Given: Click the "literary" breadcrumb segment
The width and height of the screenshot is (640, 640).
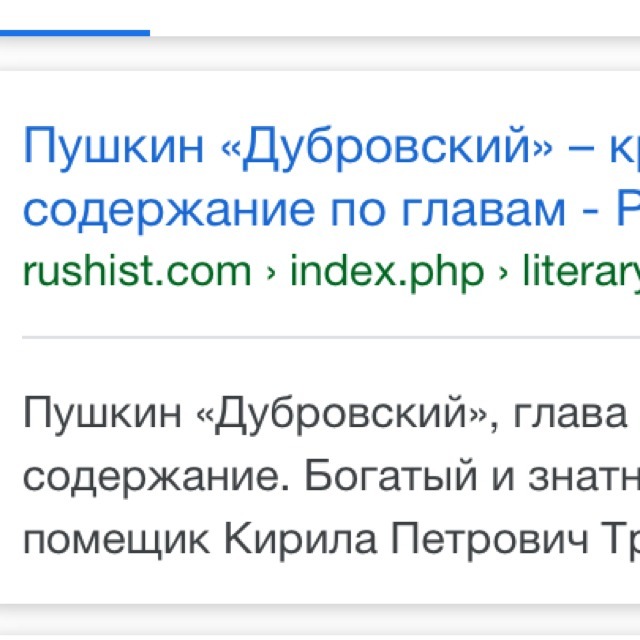Looking at the screenshot, I should 582,270.
